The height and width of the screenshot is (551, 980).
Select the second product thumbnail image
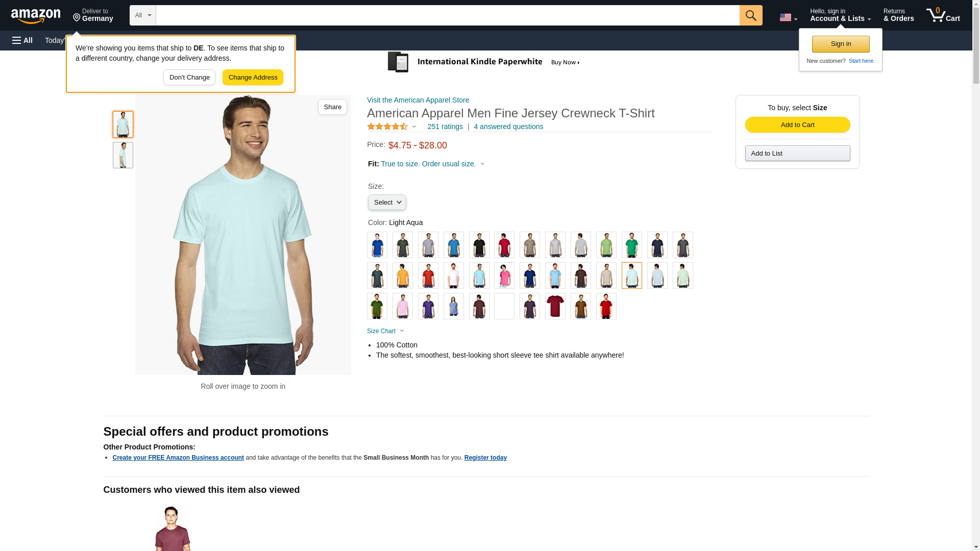[123, 155]
